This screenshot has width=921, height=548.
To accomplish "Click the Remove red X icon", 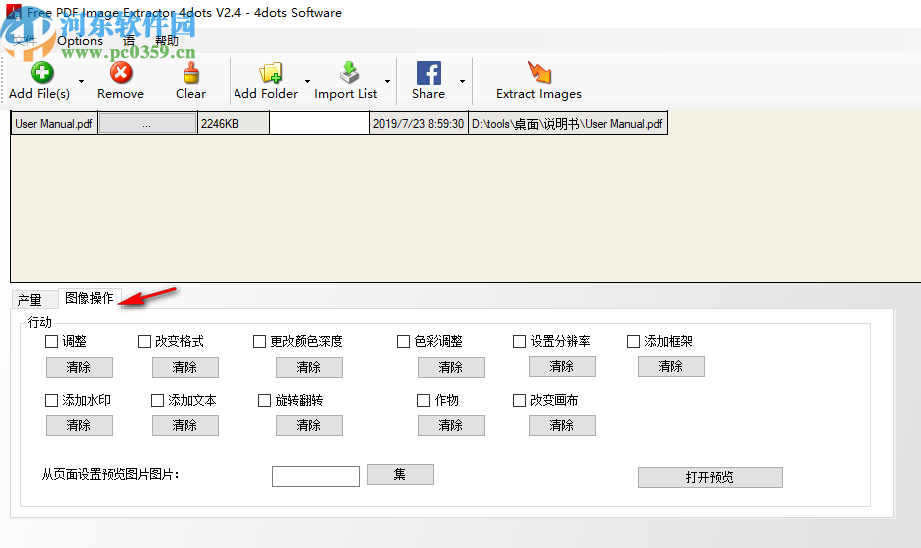I will click(121, 73).
